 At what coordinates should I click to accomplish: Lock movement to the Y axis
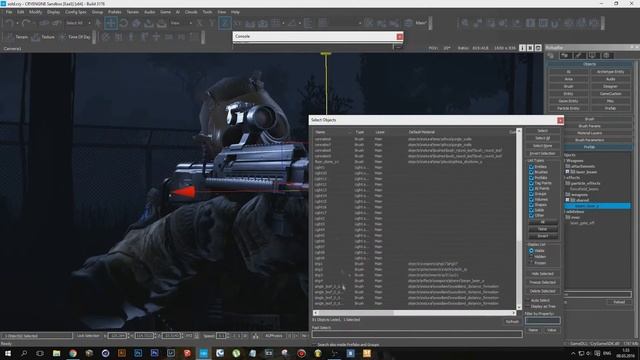click(212, 23)
